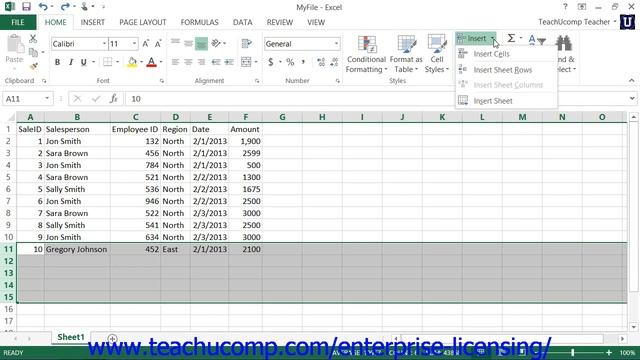Toggle bottom align in Alignment group
Screen dimensions: 640x360
click(201, 43)
